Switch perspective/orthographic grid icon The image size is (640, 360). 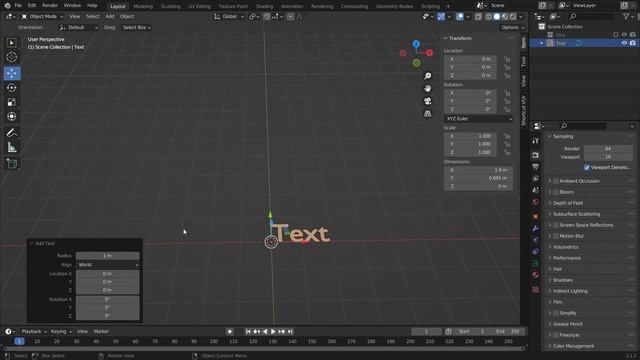tap(427, 114)
